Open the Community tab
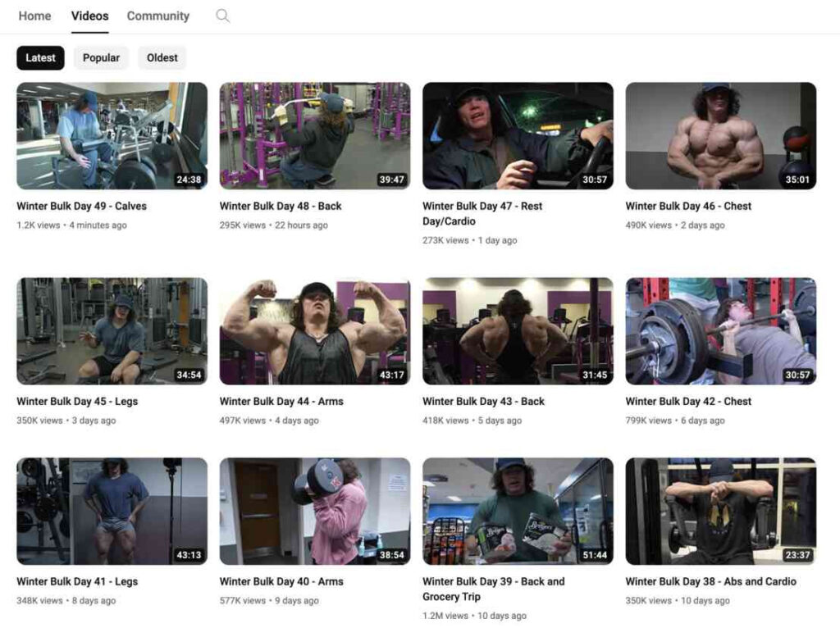This screenshot has width=840, height=628. click(158, 16)
